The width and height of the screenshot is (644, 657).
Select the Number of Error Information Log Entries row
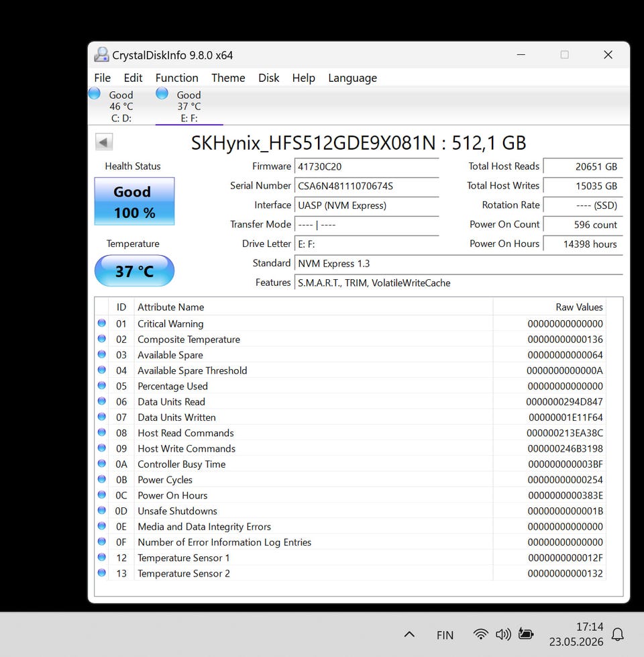(351, 542)
